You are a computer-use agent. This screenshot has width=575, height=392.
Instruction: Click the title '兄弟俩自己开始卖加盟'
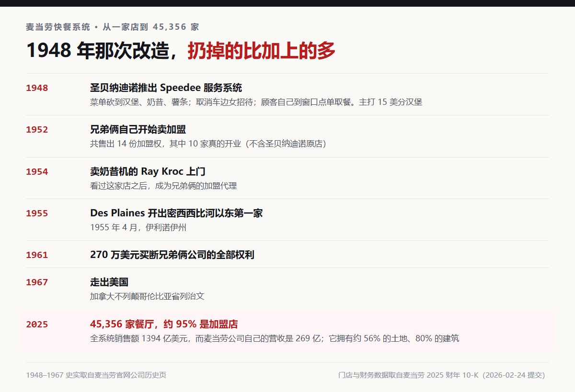click(138, 129)
